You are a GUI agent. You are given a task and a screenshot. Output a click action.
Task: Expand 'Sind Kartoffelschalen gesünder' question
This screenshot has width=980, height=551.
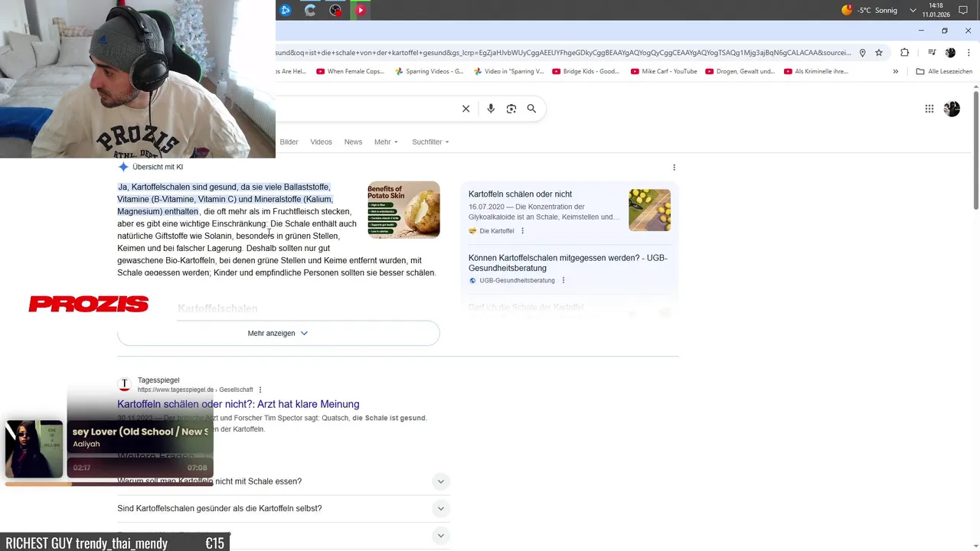click(283, 509)
